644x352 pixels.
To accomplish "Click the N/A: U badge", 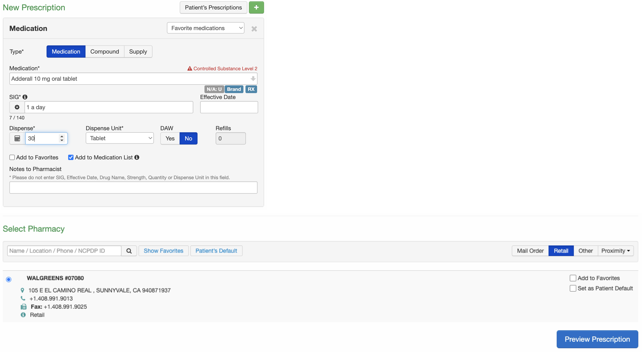I will (x=214, y=89).
